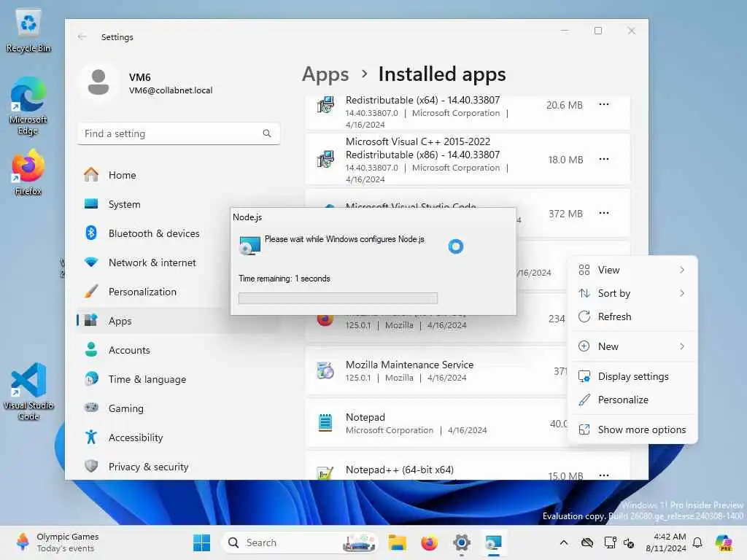Click Node.js installer progress bar

click(338, 298)
